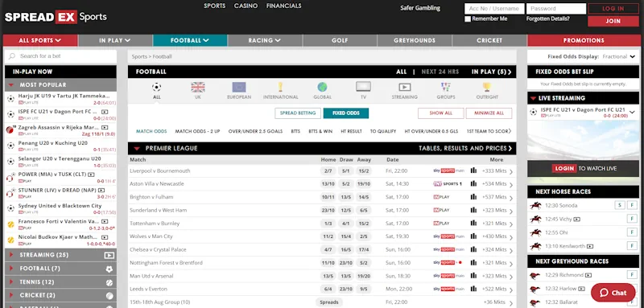Expand the ISPE FC U21 live stream chevron
This screenshot has width=644, height=308.
(x=632, y=112)
